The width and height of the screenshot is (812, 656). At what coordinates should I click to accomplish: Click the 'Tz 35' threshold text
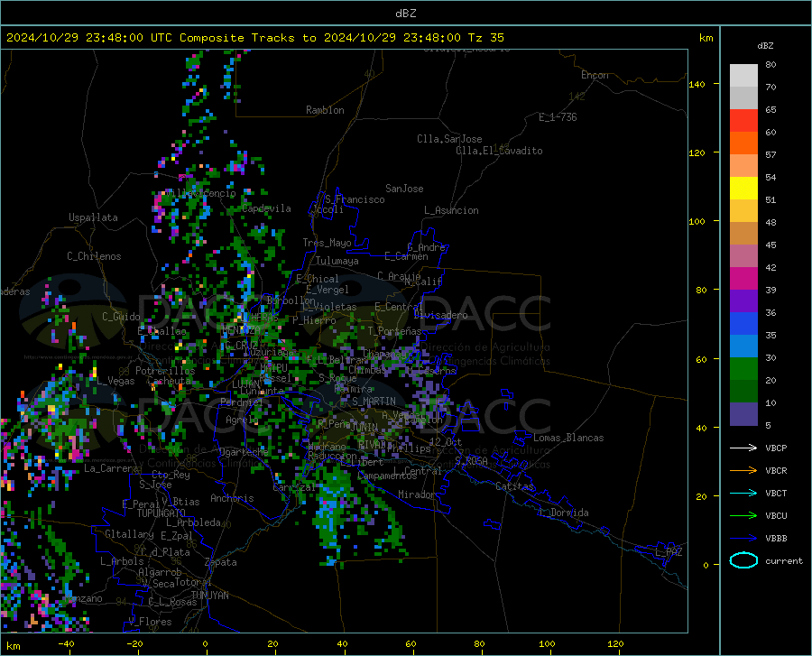click(486, 38)
